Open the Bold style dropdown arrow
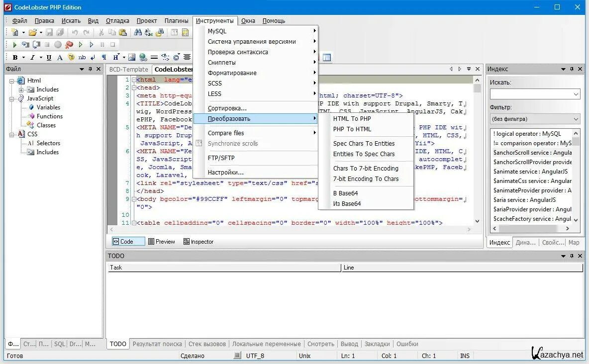589x364 pixels. tap(23, 58)
